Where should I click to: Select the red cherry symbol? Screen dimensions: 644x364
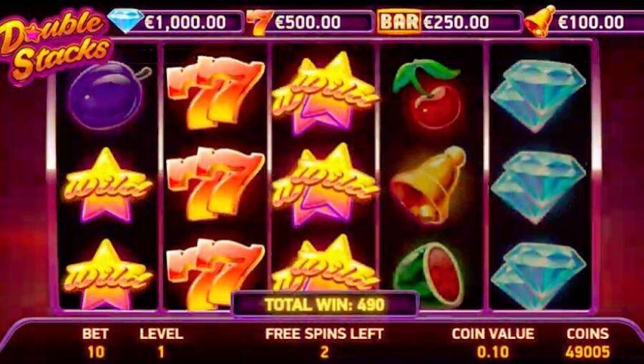point(427,93)
